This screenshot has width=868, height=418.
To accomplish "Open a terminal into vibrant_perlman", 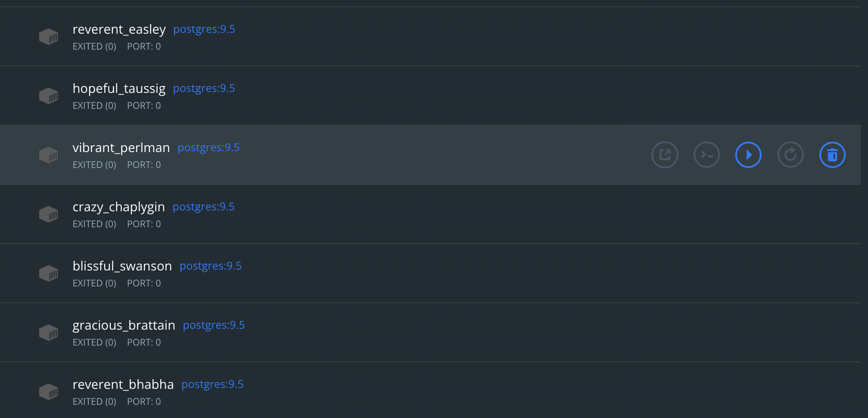I will (x=706, y=154).
